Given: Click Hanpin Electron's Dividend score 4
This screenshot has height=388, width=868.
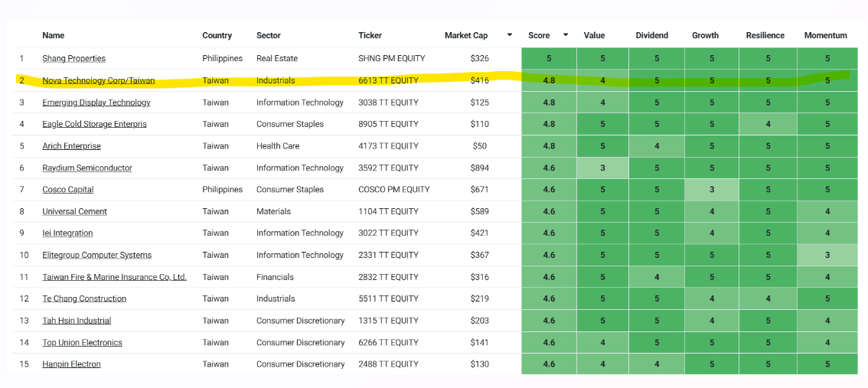Looking at the screenshot, I should coord(657,364).
